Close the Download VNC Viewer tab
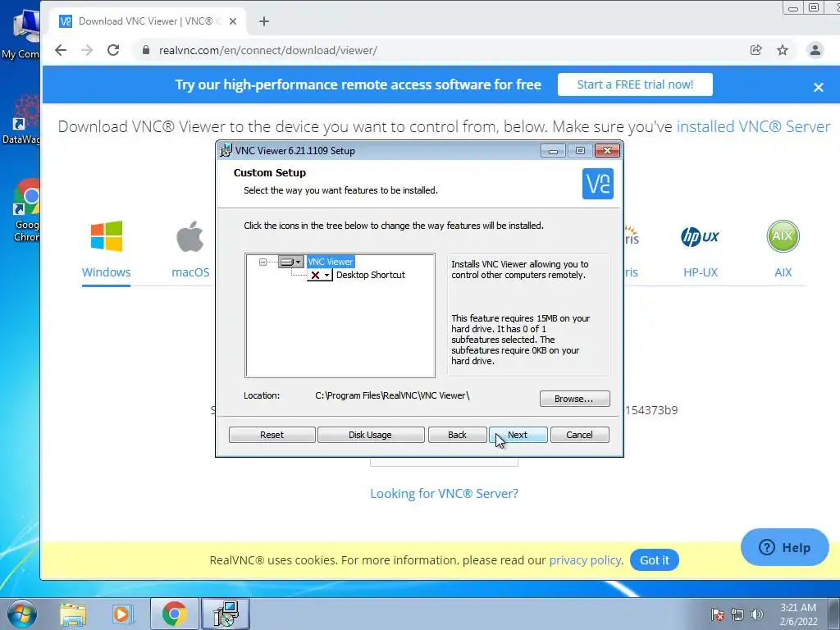The image size is (840, 630). coord(233,21)
